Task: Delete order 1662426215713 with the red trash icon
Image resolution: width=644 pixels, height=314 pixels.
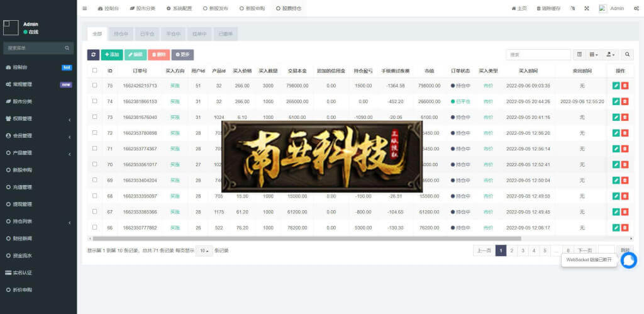Action: click(x=625, y=86)
